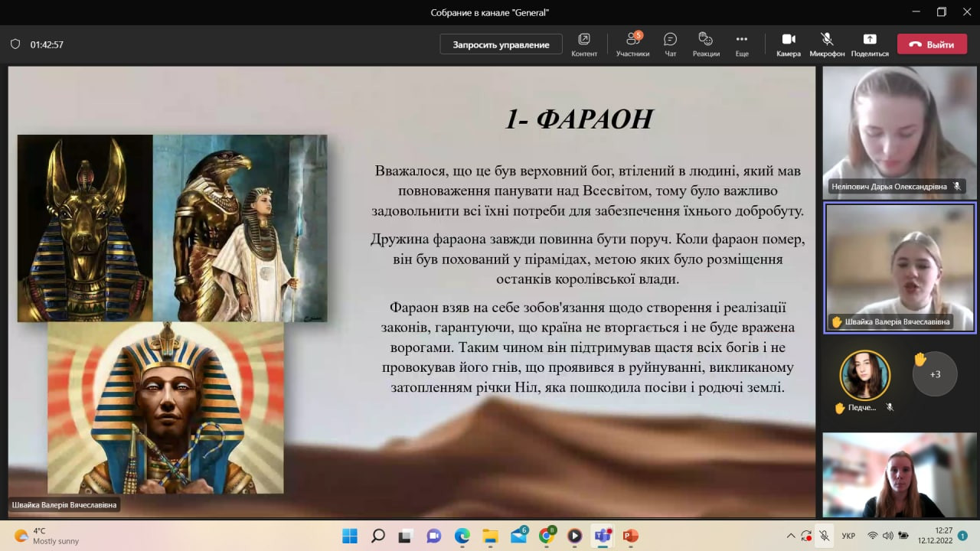
Task: Open the Реакции reactions menu
Action: pos(706,44)
